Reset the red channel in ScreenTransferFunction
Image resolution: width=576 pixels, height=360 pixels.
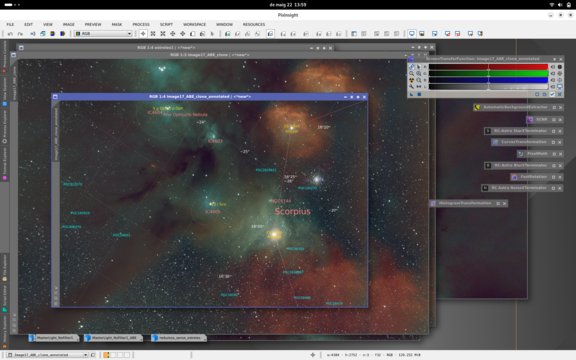[x=553, y=67]
